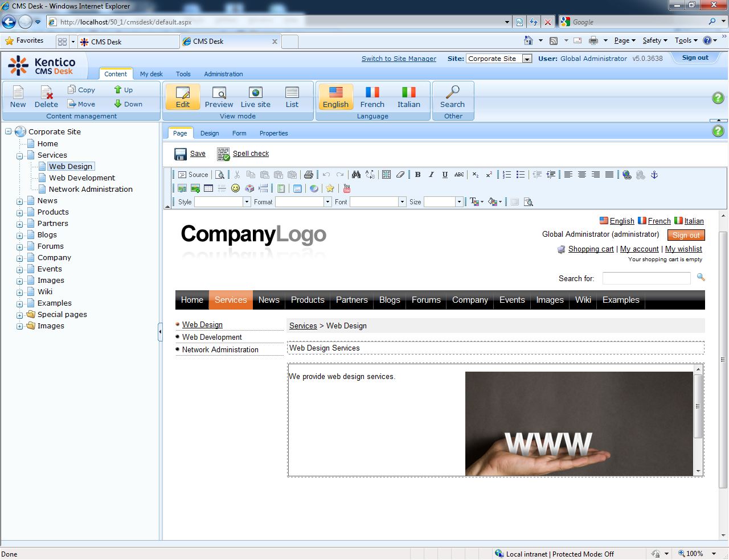Click the Save disk icon
Viewport: 729px width, 560px height.
click(181, 154)
